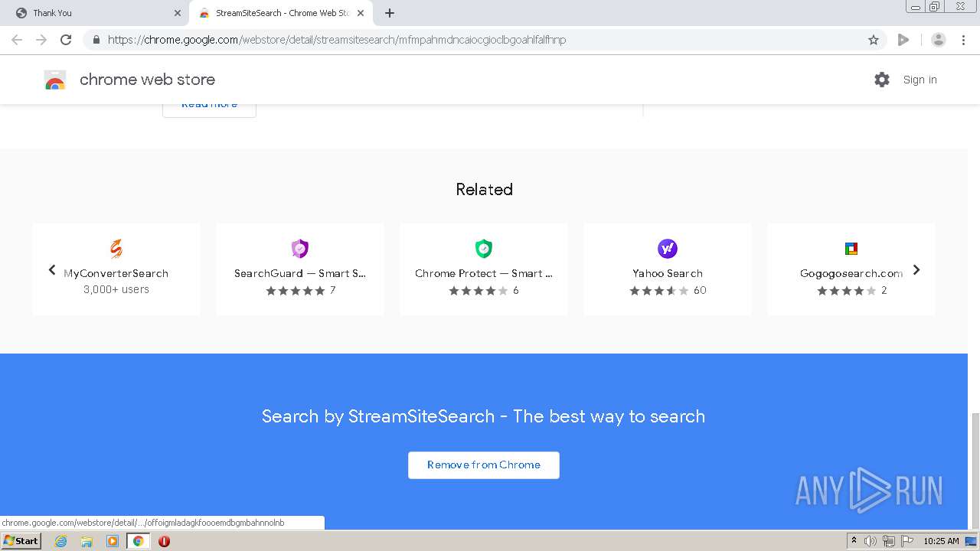Click the Related section heading
This screenshot has height=551, width=980.
pyautogui.click(x=484, y=189)
